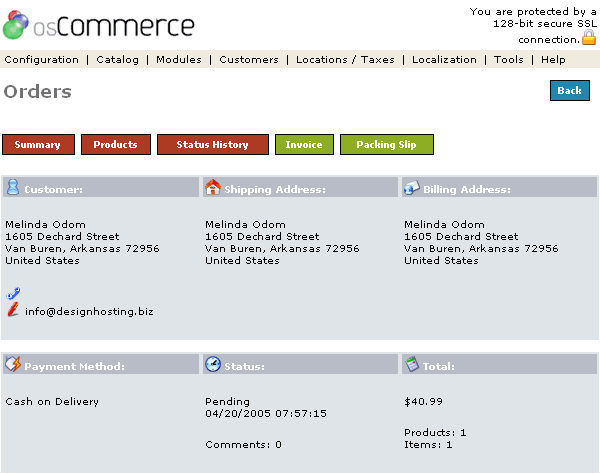The height and width of the screenshot is (474, 600).
Task: Click the Total: section header
Action: [x=499, y=364]
